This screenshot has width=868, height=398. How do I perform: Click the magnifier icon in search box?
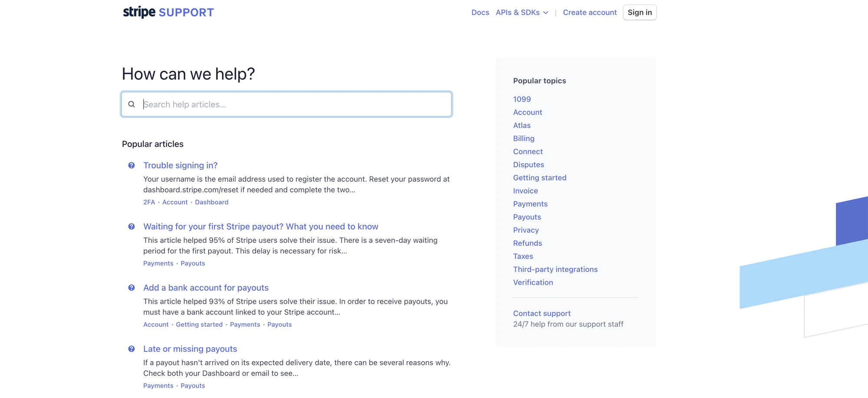[132, 104]
